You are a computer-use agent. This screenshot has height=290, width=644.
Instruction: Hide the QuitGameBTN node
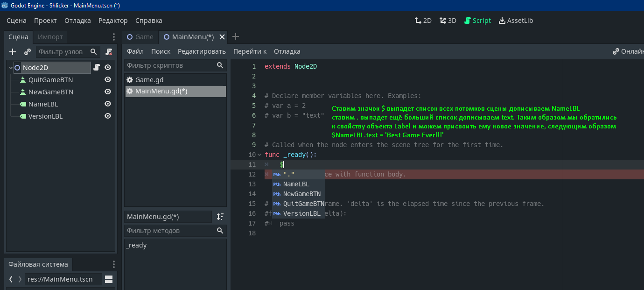point(108,80)
